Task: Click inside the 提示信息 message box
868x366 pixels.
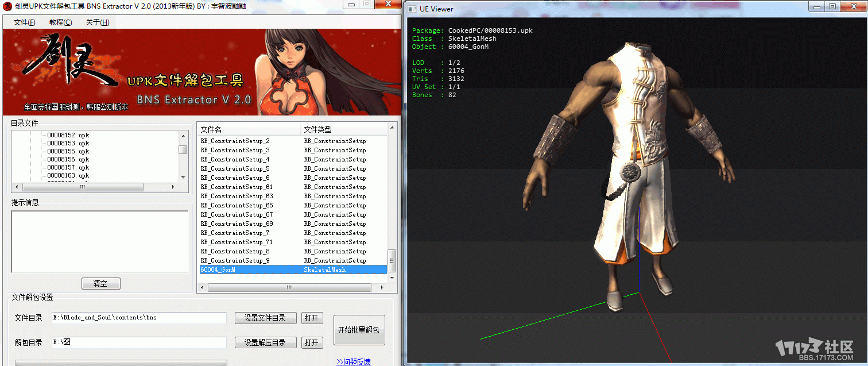Action: click(x=100, y=241)
